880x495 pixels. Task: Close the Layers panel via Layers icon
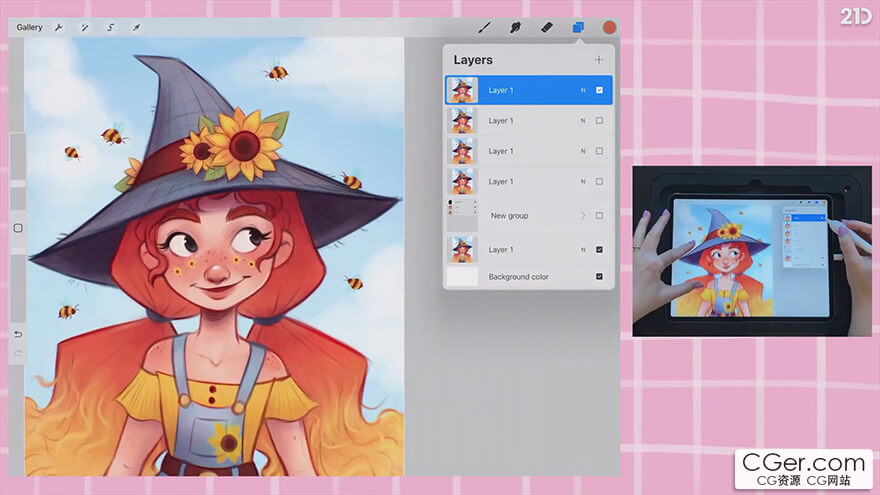click(x=578, y=27)
